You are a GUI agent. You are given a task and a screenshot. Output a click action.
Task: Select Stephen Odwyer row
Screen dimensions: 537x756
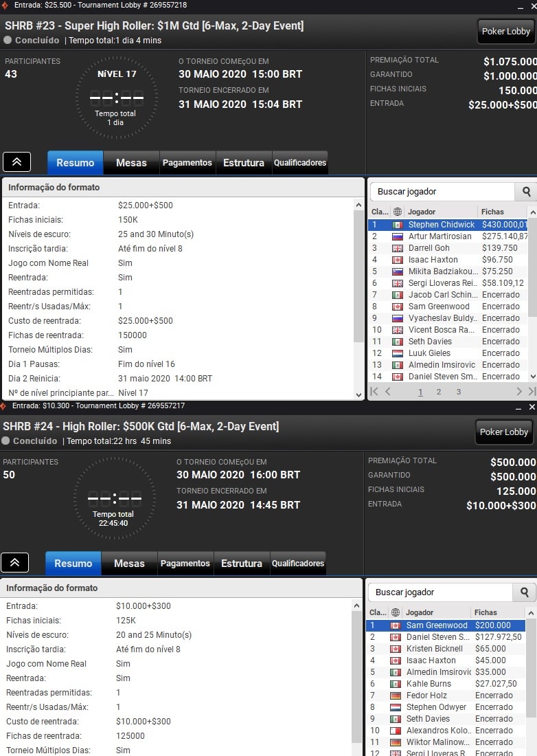pyautogui.click(x=446, y=707)
